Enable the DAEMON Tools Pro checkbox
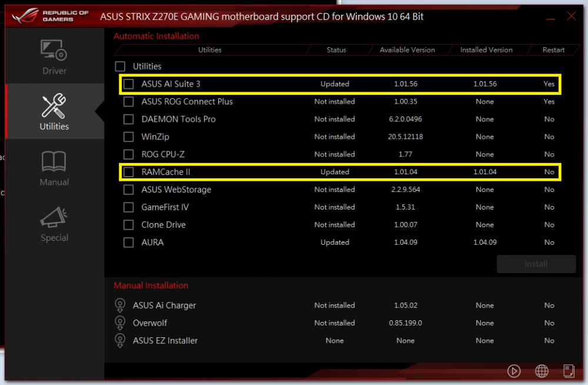 point(129,120)
